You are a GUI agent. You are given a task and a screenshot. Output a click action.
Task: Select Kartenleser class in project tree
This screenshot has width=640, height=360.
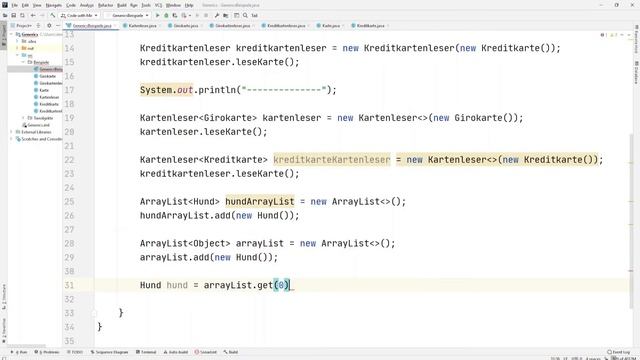click(x=47, y=97)
